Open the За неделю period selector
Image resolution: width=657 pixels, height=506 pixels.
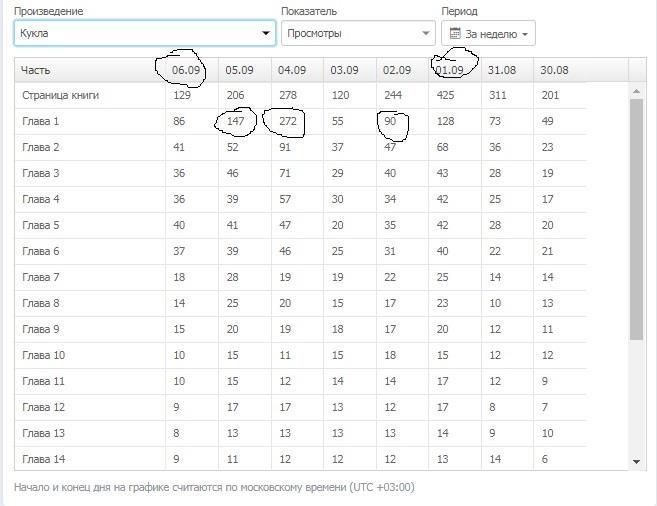coord(488,33)
